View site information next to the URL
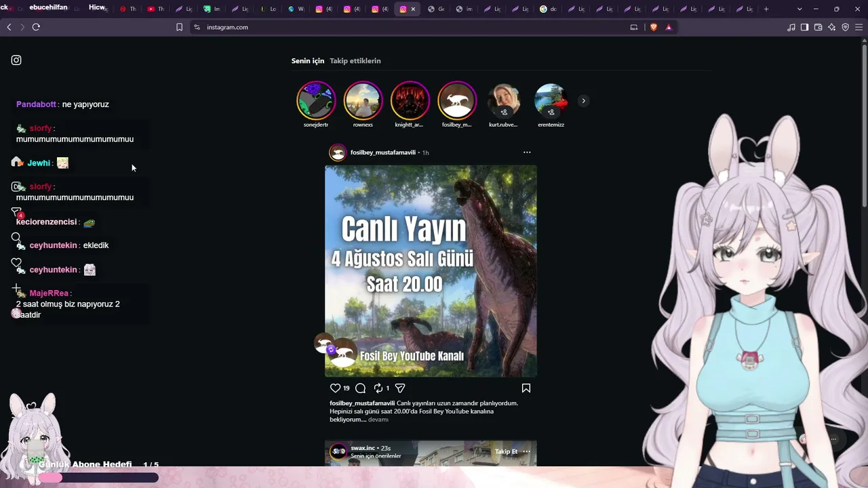The height and width of the screenshot is (488, 868). click(197, 27)
